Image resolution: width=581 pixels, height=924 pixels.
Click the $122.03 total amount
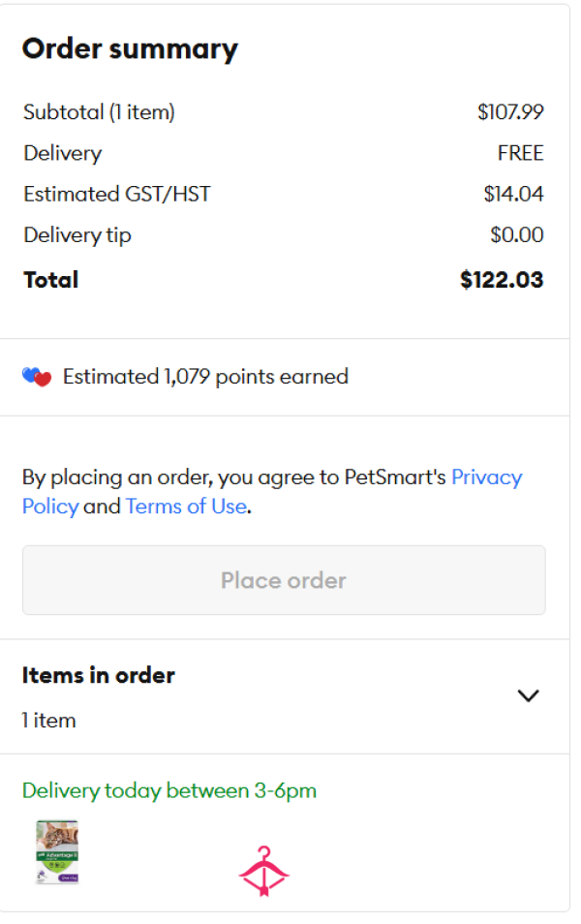(502, 279)
